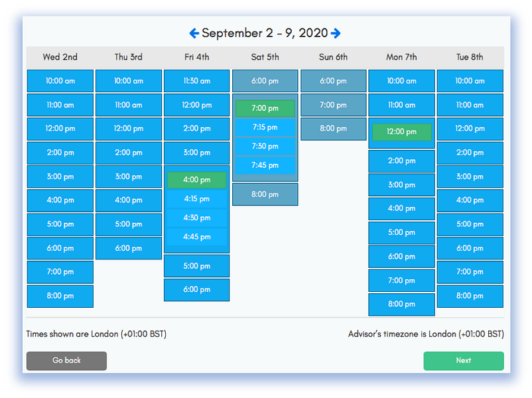This screenshot has height=398, width=532.
Task: Choose 4:45 pm on Friday
Action: pos(197,237)
